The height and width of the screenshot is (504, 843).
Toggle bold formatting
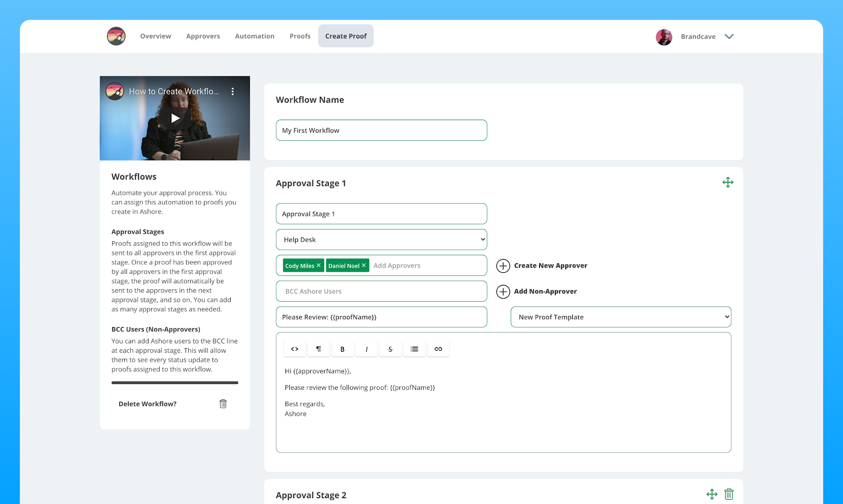(342, 349)
